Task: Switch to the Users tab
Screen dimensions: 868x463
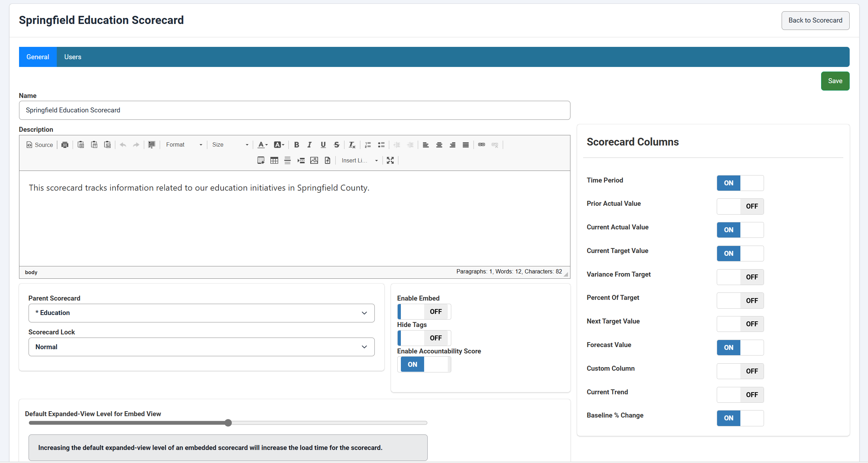Action: 73,57
